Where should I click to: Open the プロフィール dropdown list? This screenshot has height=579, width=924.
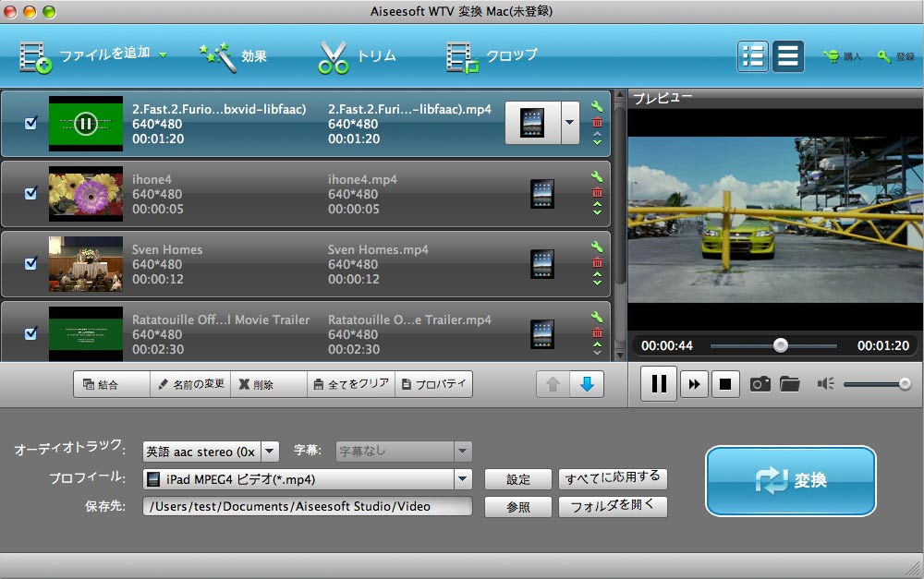[x=463, y=479]
